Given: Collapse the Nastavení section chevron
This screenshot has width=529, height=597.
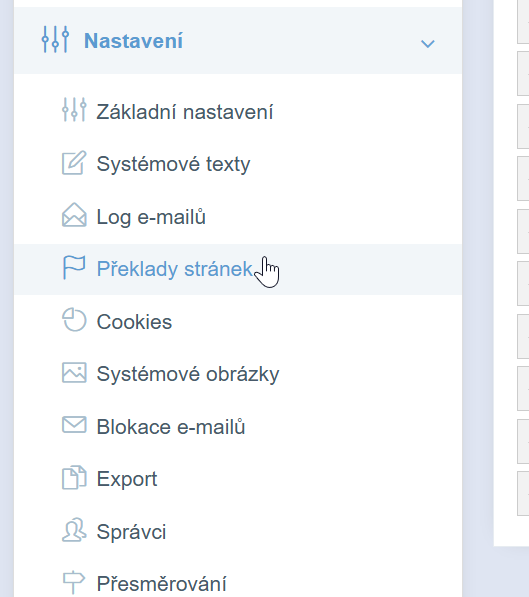Looking at the screenshot, I should pyautogui.click(x=427, y=44).
